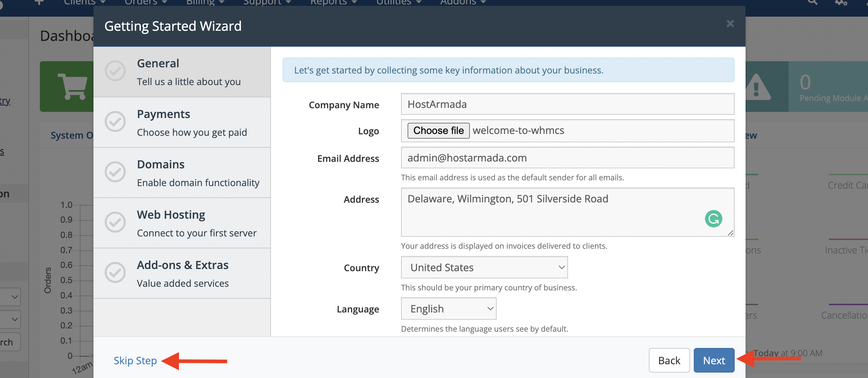Select the Add-ons & Extras wizard step
The image size is (868, 378).
[182, 273]
